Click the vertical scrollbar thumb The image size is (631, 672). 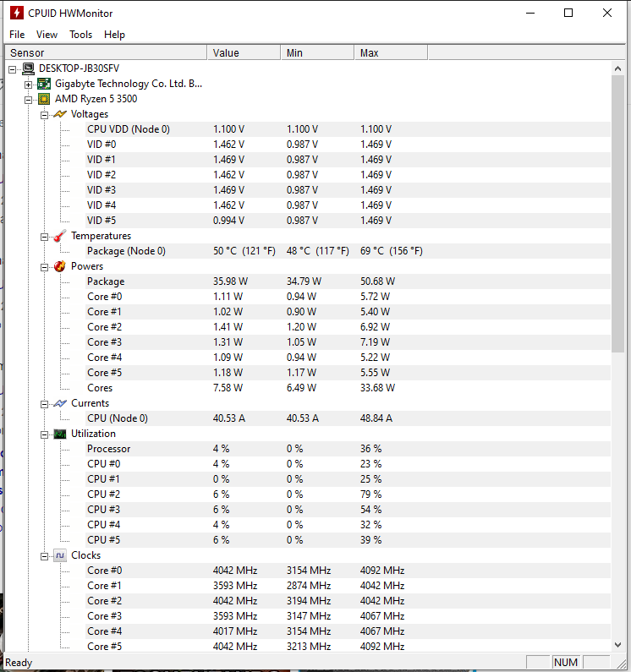[617, 214]
